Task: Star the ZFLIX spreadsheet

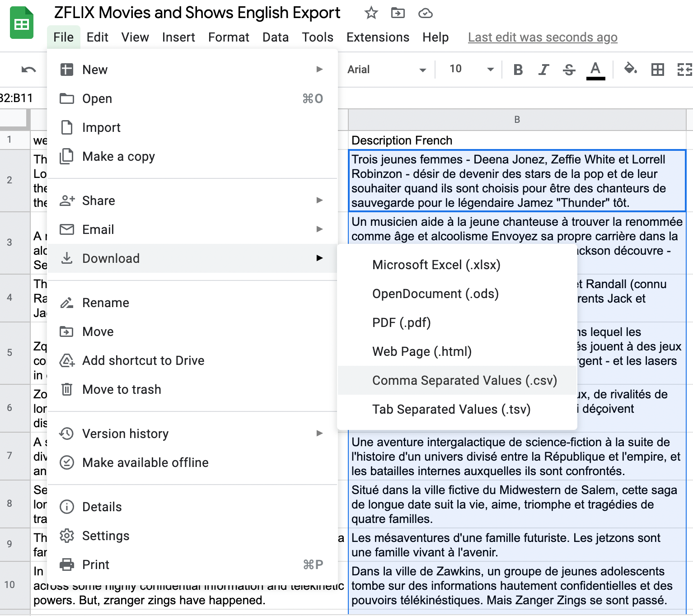Action: click(x=371, y=13)
